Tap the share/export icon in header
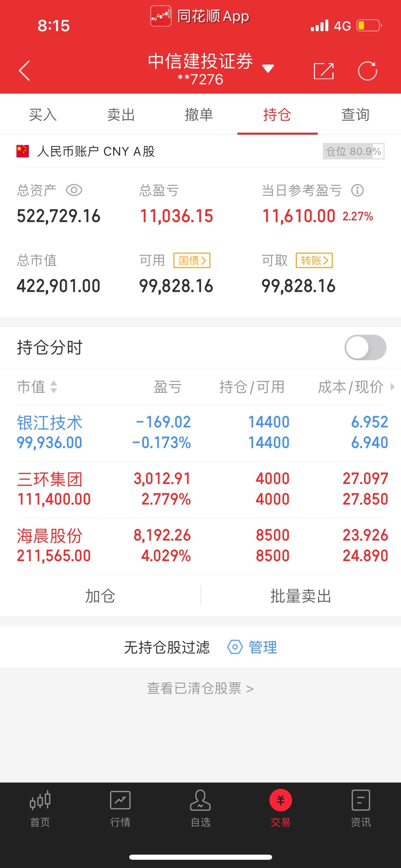Image resolution: width=401 pixels, height=868 pixels. 324,71
